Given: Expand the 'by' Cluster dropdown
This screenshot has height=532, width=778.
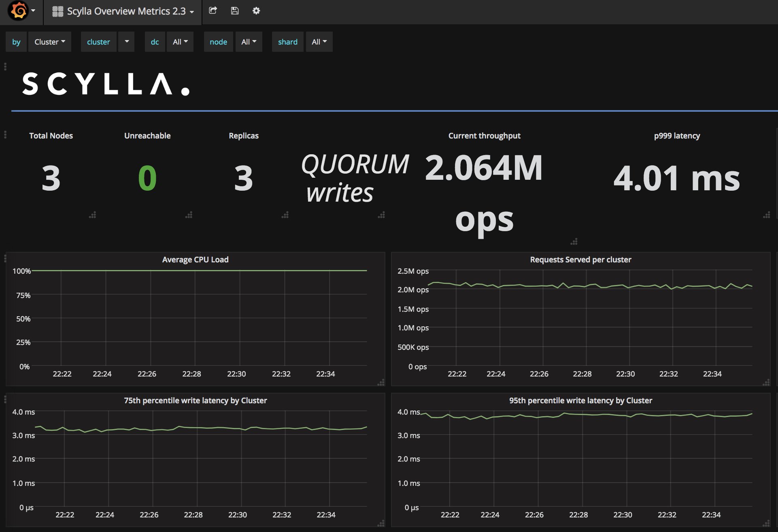Looking at the screenshot, I should pos(49,42).
